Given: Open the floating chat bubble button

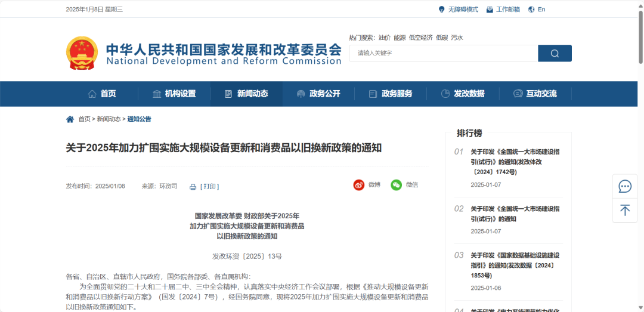Looking at the screenshot, I should pos(625,186).
